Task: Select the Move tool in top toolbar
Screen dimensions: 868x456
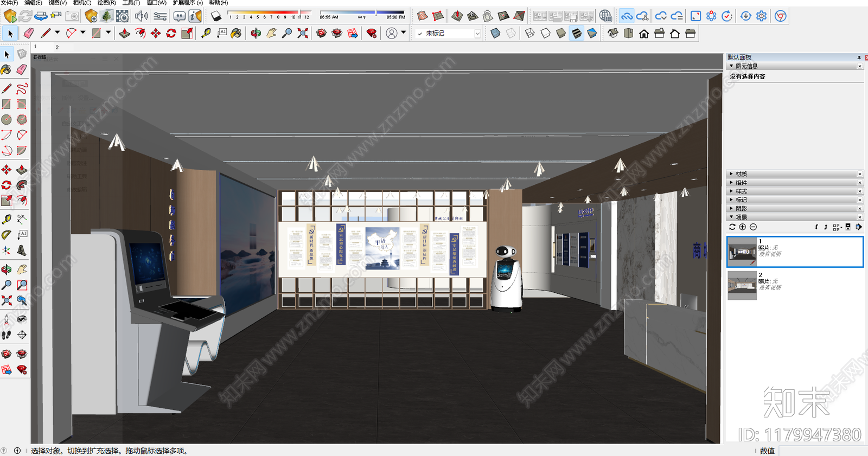Action: click(156, 34)
